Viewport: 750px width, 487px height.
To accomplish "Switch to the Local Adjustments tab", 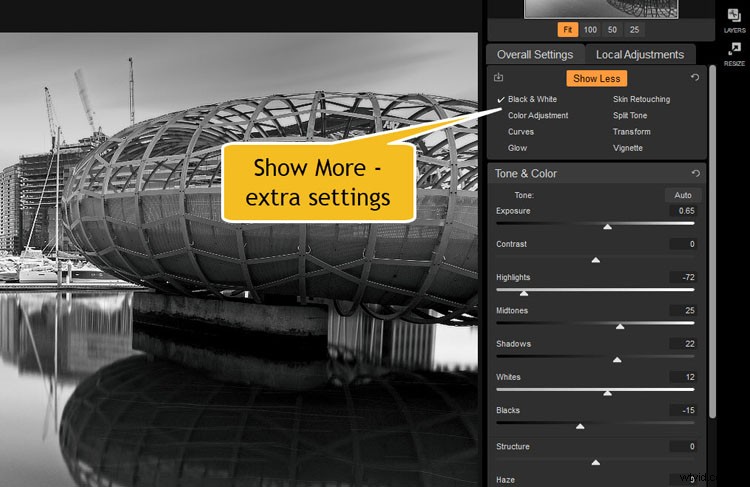I will tap(640, 55).
